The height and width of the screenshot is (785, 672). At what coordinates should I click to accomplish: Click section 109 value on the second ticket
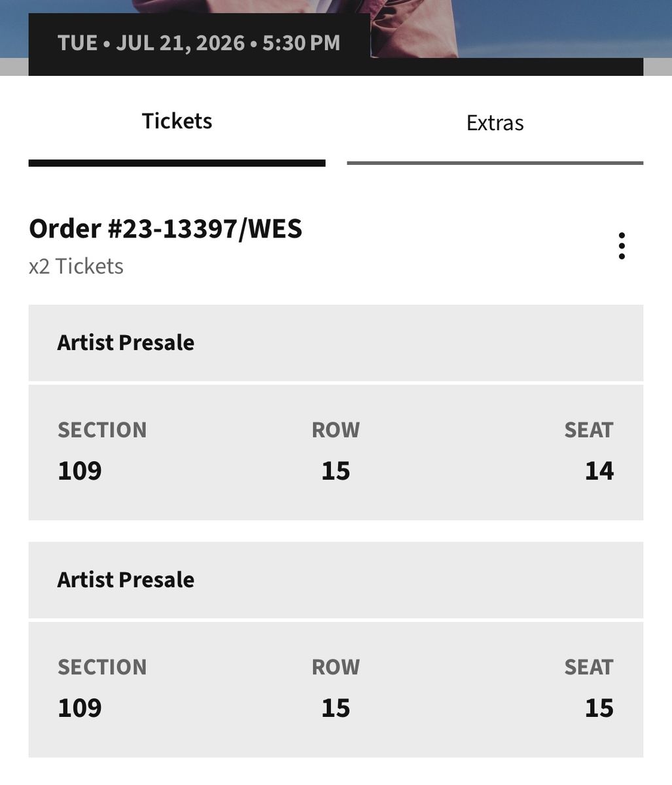click(x=80, y=708)
